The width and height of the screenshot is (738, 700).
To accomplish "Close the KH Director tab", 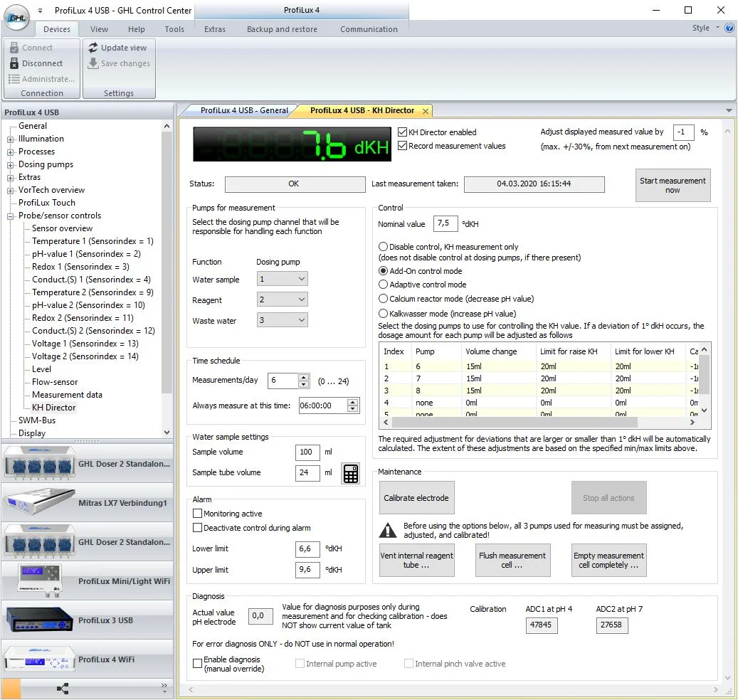I will pos(426,111).
